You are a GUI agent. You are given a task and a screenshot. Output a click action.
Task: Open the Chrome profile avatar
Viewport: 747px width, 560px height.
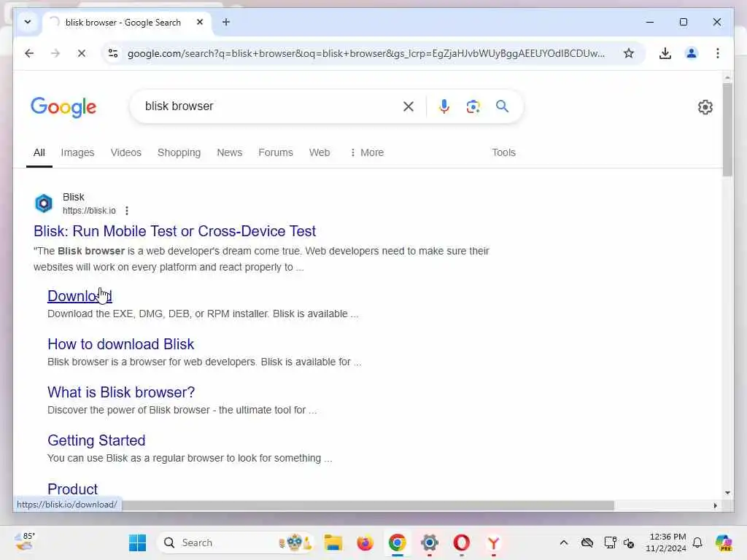(692, 53)
